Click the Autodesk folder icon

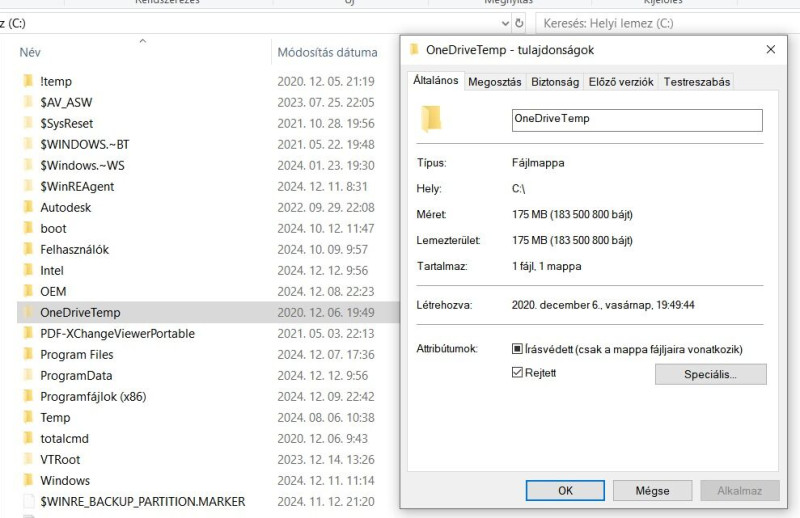coord(28,207)
